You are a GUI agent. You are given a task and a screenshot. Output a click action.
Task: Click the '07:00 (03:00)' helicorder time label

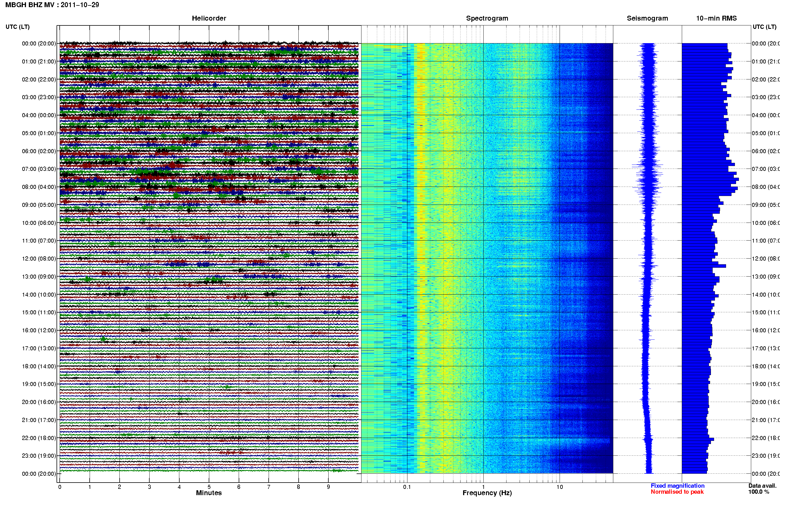pyautogui.click(x=39, y=169)
